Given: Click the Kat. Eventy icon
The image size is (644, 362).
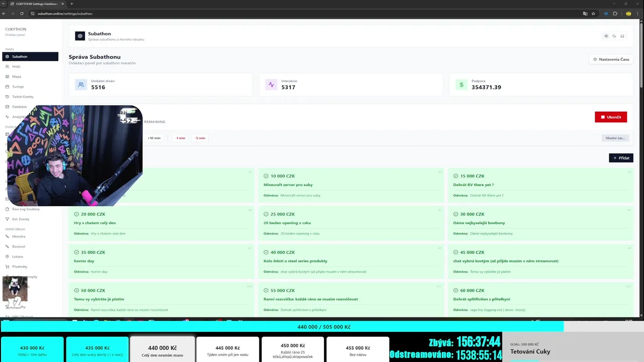Looking at the screenshot, I should tap(7, 219).
